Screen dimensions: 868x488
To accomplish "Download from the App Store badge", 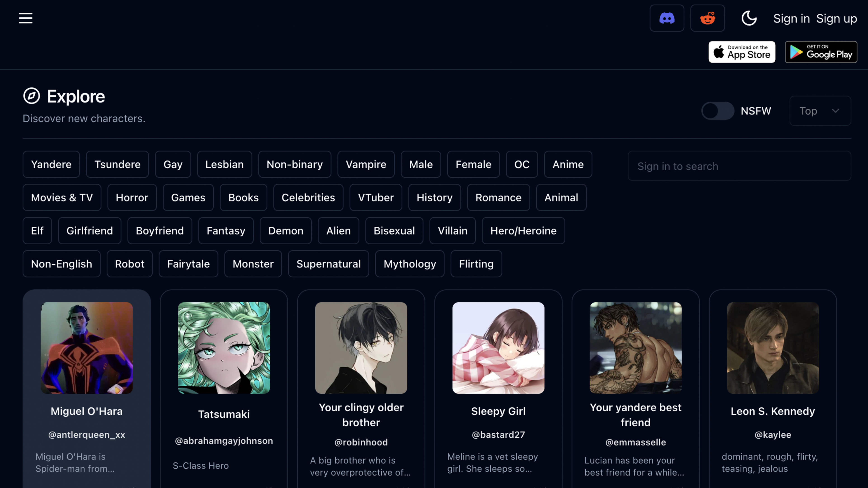I will (742, 52).
